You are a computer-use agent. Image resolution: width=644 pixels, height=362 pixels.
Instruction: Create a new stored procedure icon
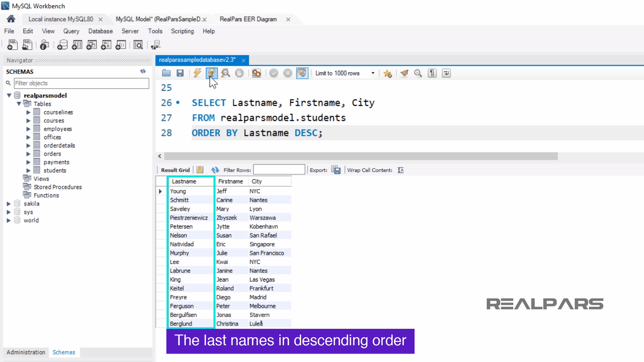point(106,45)
